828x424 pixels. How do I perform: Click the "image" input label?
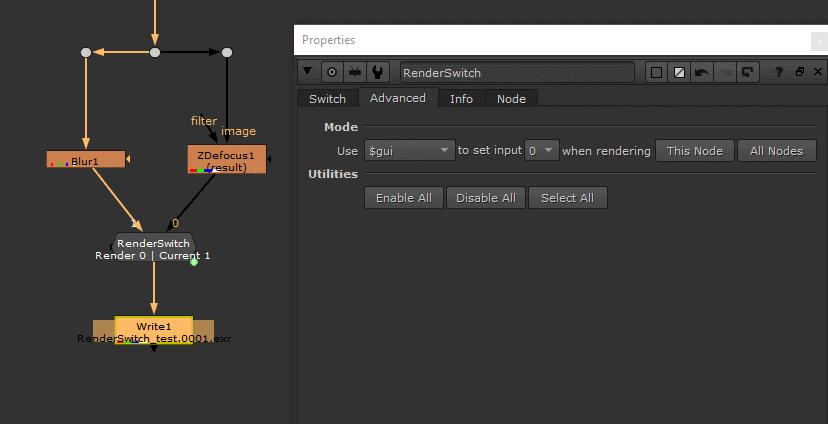238,131
